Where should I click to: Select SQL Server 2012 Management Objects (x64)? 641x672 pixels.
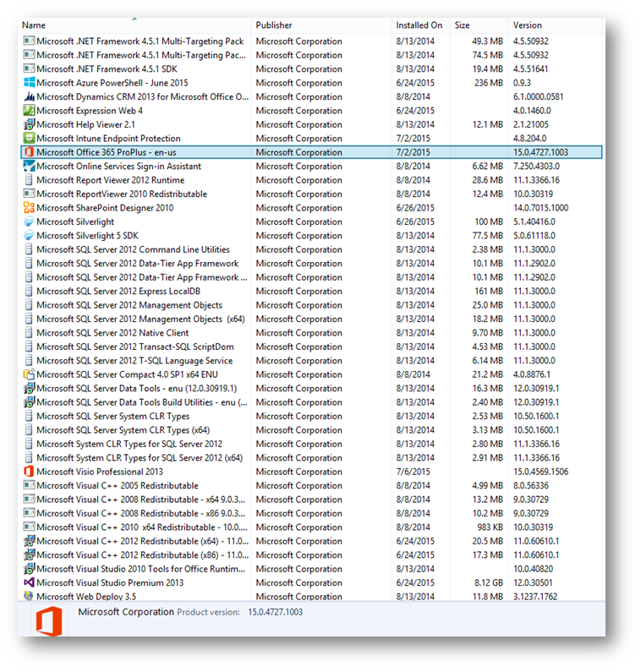pyautogui.click(x=140, y=319)
